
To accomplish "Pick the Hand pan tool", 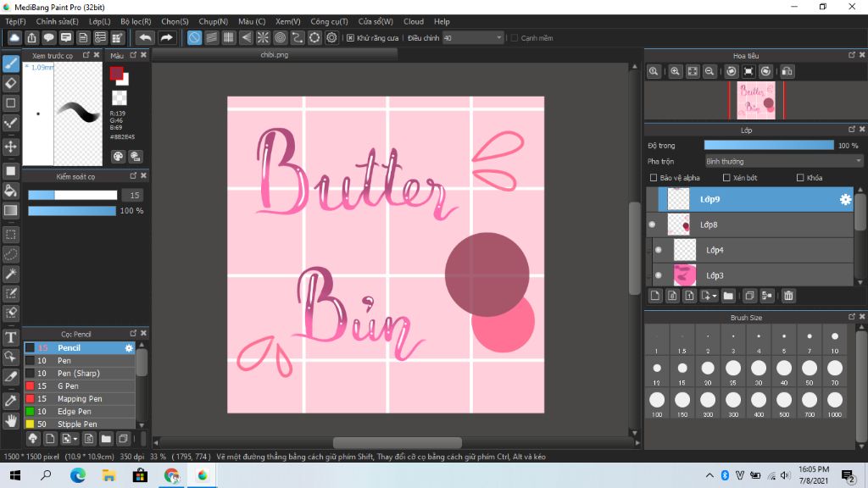I will 11,420.
